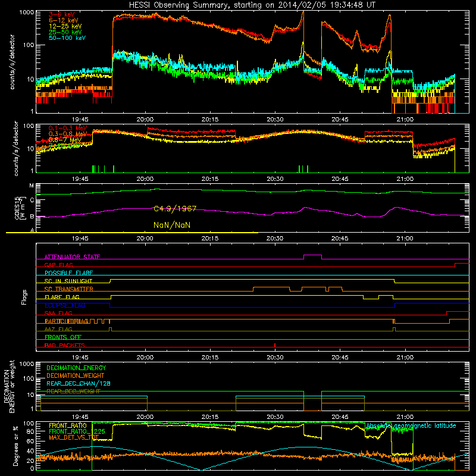Click the DECIMATION ENERGY or weight axis title
Screen dimensions: 476x476
(9, 386)
